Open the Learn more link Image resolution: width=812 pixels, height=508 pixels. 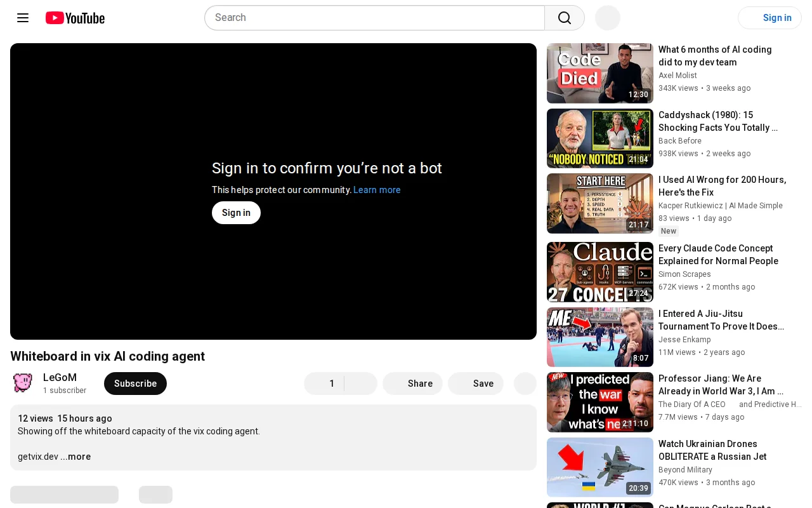click(x=377, y=190)
